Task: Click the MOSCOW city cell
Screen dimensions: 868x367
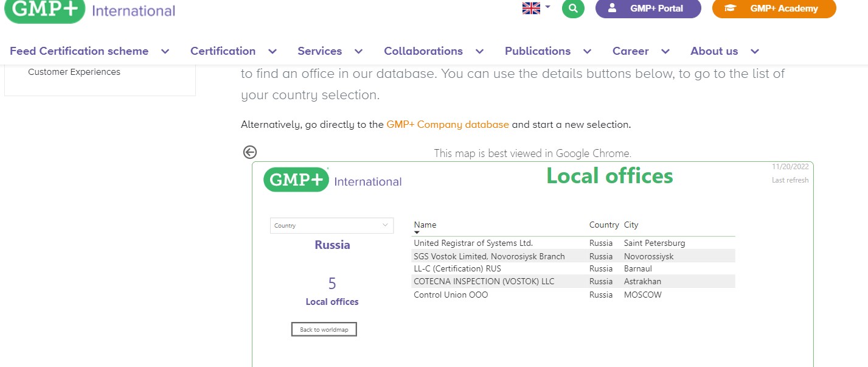Action: click(643, 295)
